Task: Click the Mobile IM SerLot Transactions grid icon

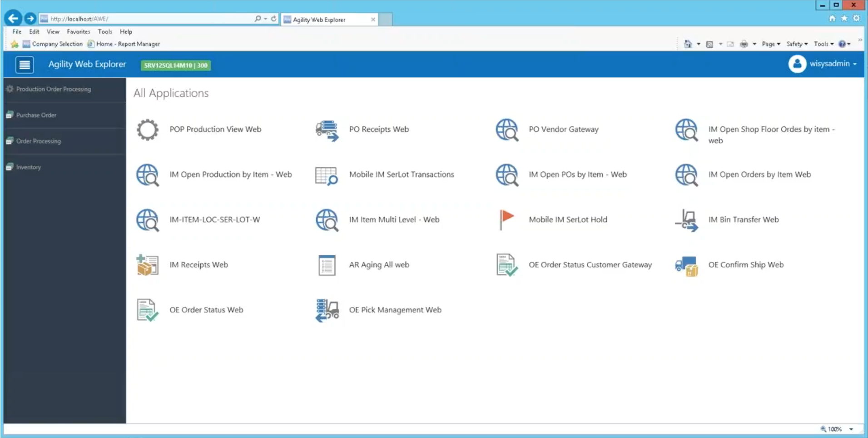Action: [327, 176]
